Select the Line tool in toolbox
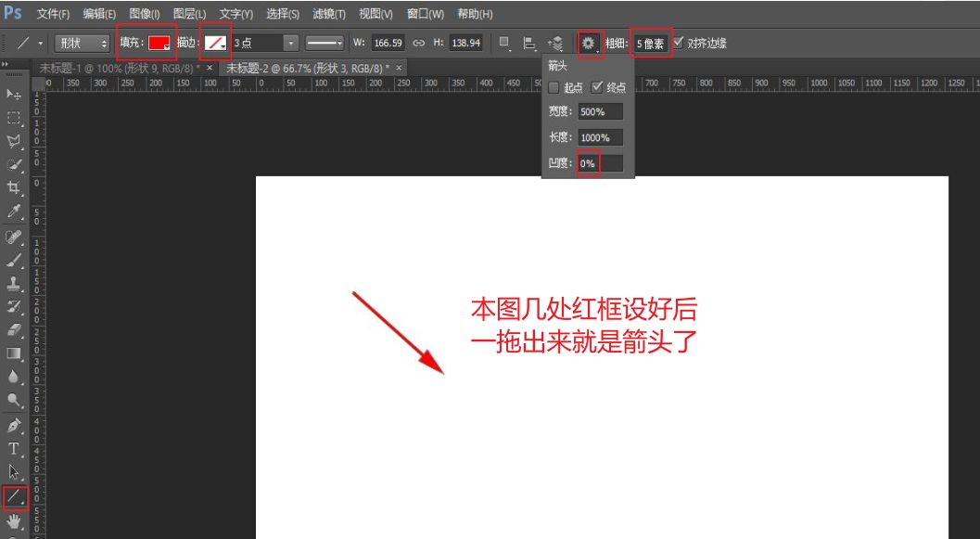The width and height of the screenshot is (980, 539). tap(14, 496)
